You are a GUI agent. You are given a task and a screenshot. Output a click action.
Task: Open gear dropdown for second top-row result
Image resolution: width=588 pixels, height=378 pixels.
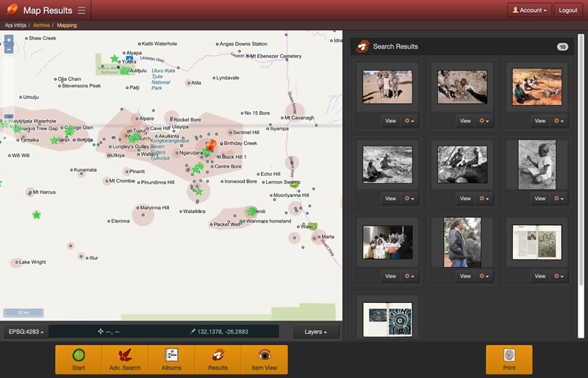[484, 121]
